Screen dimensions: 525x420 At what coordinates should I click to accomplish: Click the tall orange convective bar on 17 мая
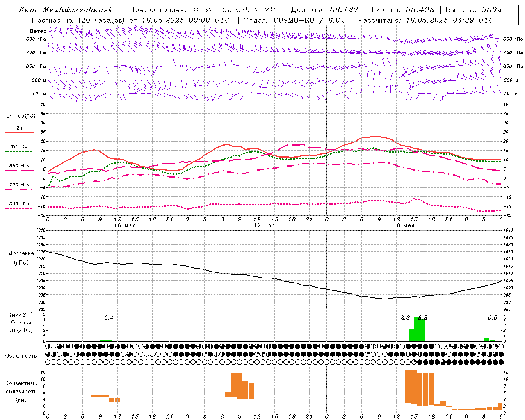[x=237, y=386]
